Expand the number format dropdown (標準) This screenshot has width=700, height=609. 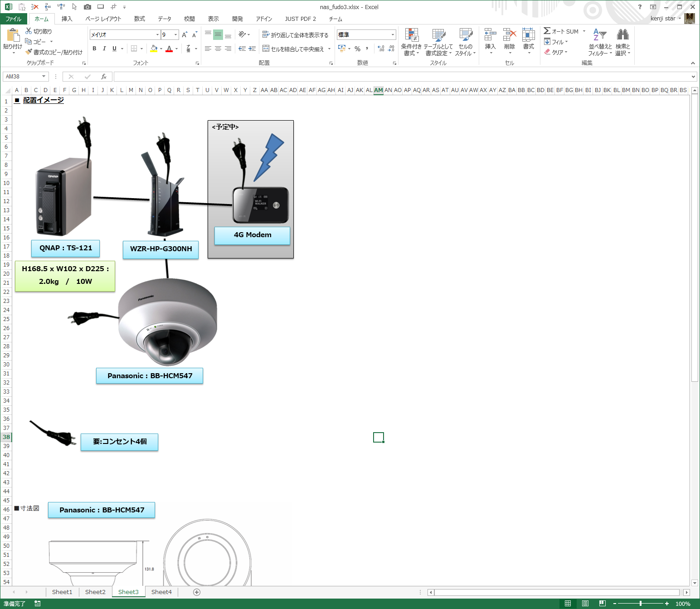393,35
